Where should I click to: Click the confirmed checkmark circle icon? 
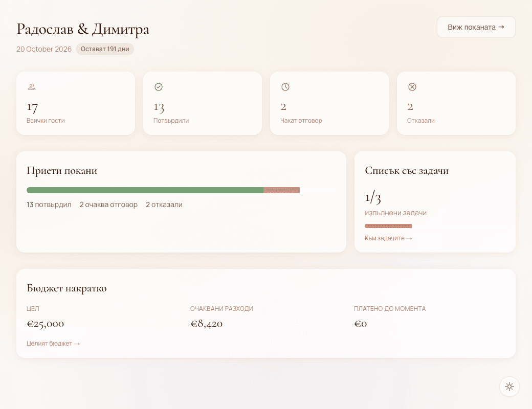coord(159,87)
